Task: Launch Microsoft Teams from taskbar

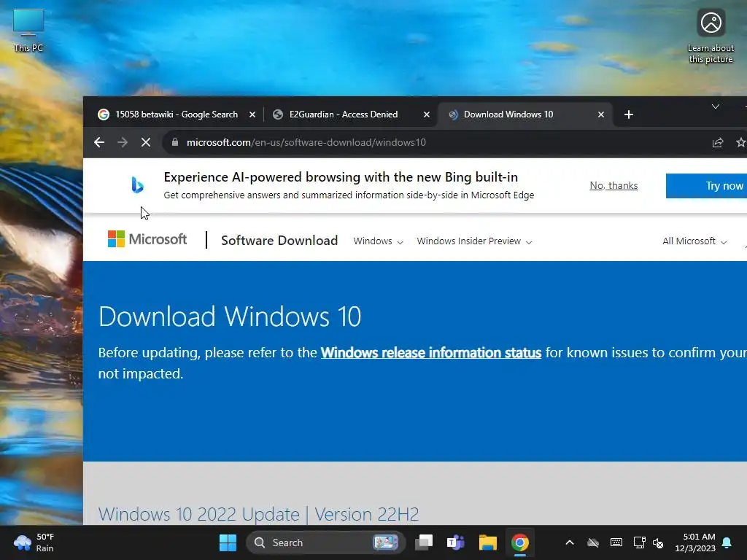Action: (455, 542)
